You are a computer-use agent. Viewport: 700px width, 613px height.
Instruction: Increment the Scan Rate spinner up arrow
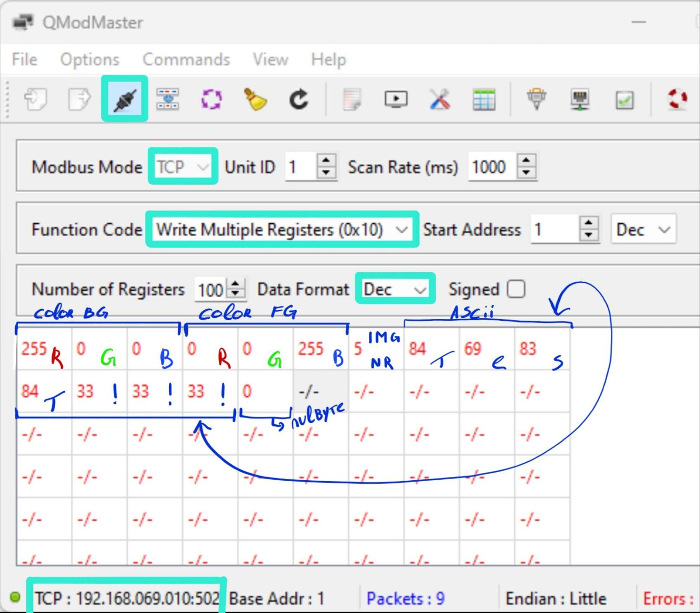point(526,161)
